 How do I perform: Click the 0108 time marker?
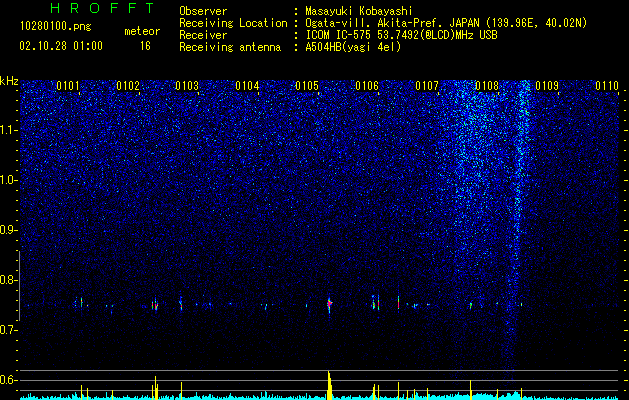[487, 86]
